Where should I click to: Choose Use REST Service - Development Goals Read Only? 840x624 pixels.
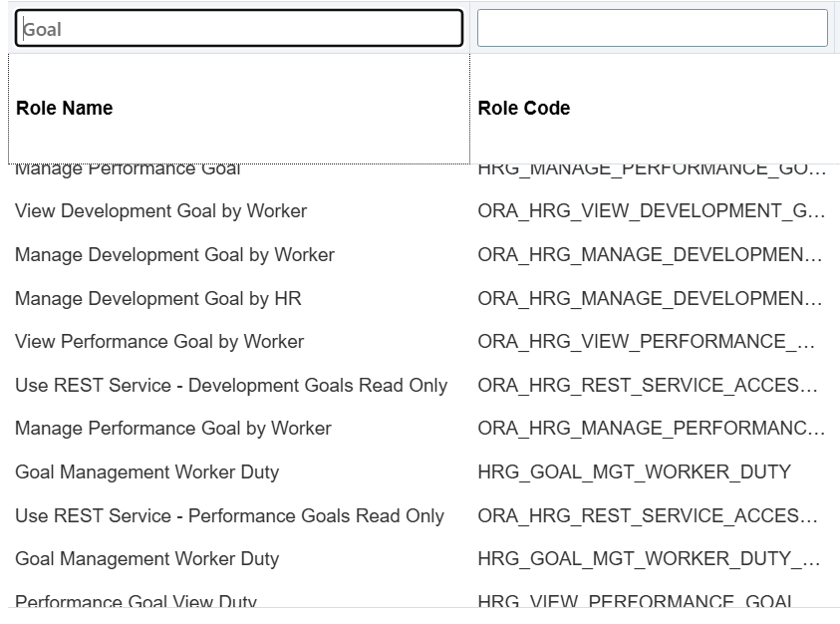coord(231,385)
